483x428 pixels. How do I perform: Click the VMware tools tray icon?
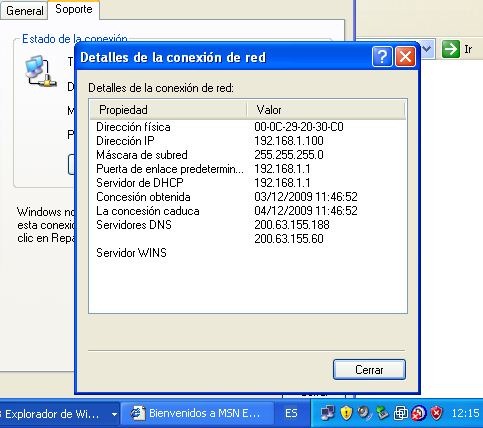click(400, 413)
